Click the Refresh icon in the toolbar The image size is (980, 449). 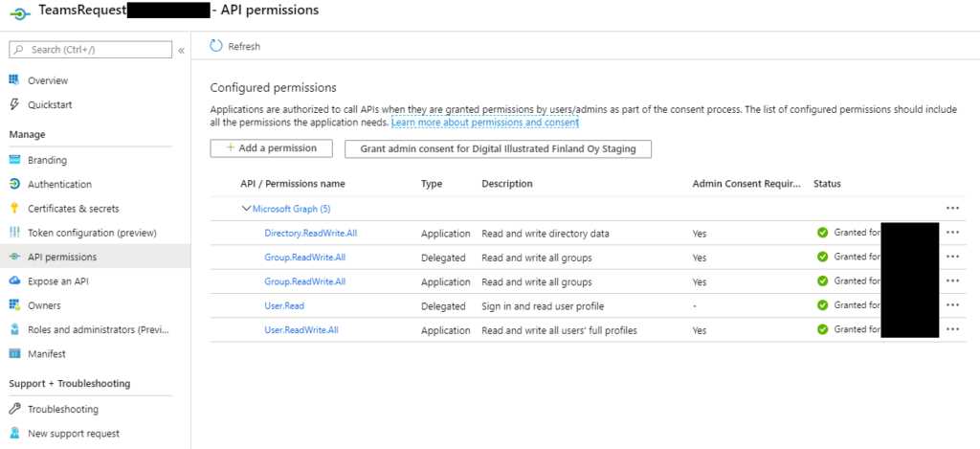216,46
